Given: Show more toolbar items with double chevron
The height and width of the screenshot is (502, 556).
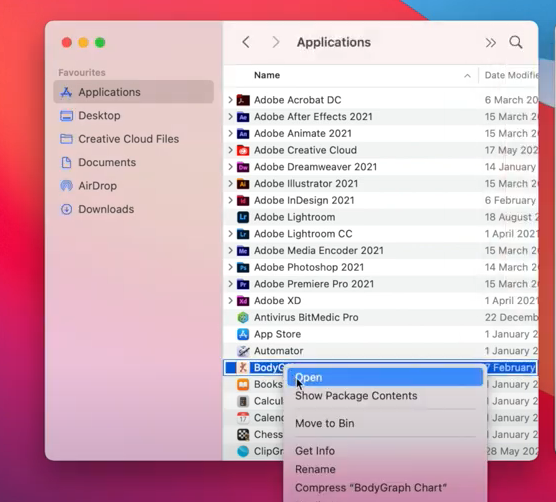Looking at the screenshot, I should click(x=491, y=43).
